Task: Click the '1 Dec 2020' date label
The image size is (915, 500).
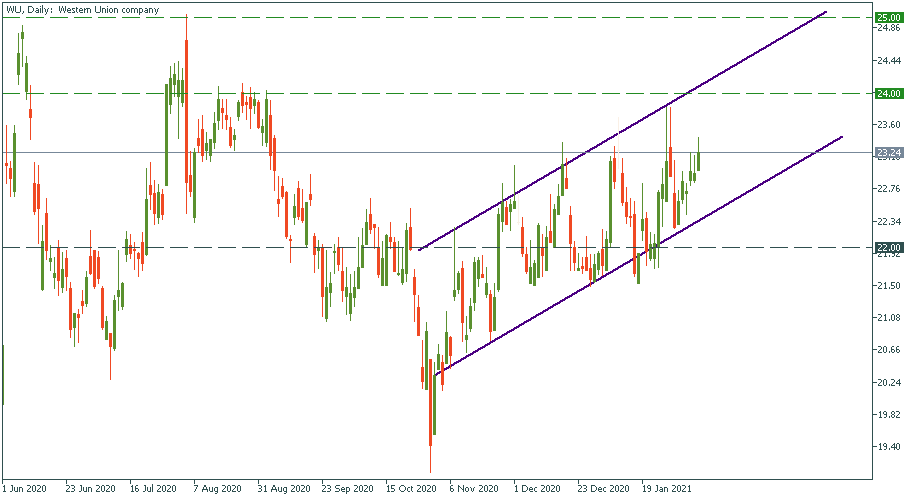Action: (538, 490)
